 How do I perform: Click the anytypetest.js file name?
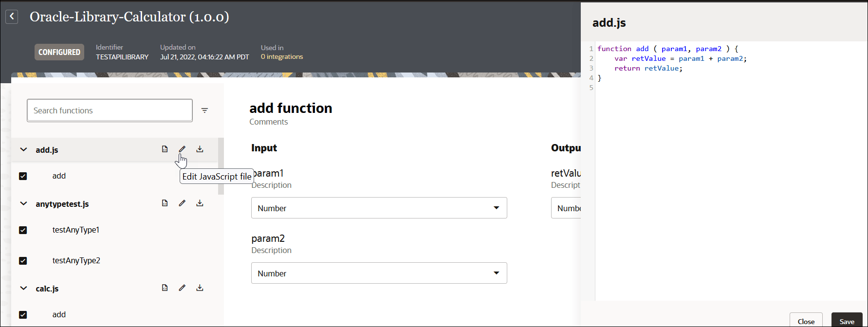coord(62,204)
